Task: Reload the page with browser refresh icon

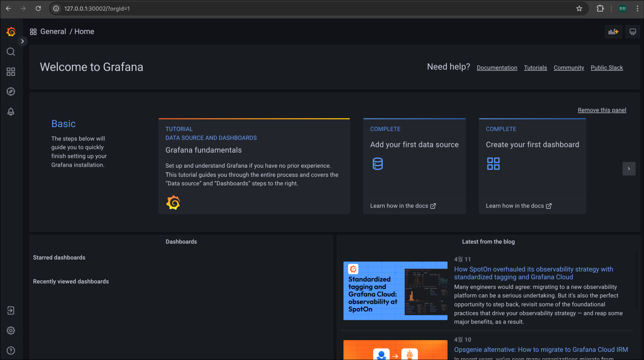Action: 38,9
